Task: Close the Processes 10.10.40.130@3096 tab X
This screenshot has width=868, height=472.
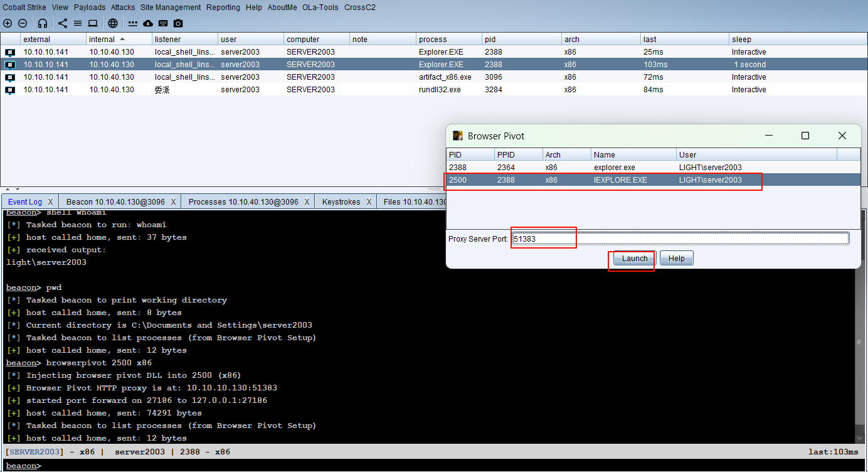Action: click(307, 202)
